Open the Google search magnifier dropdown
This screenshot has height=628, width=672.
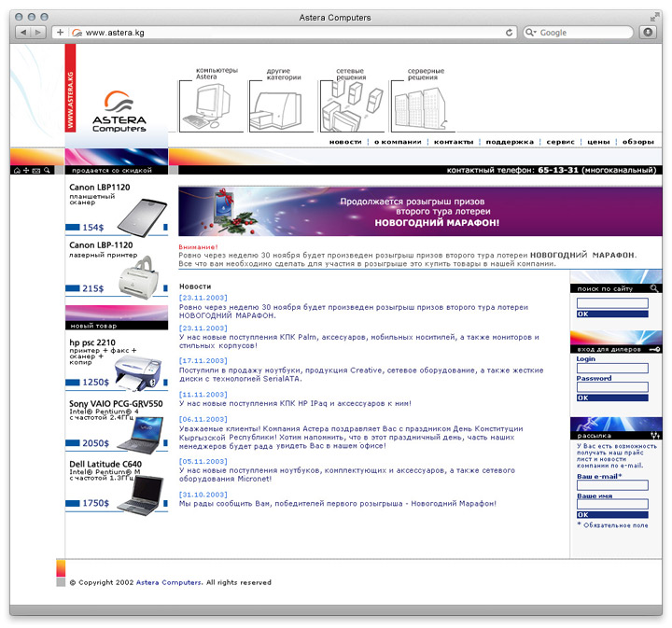point(531,32)
